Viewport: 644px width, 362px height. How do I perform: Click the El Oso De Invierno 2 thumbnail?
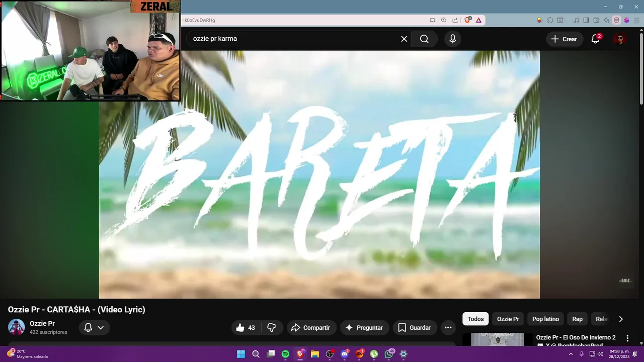tap(498, 339)
